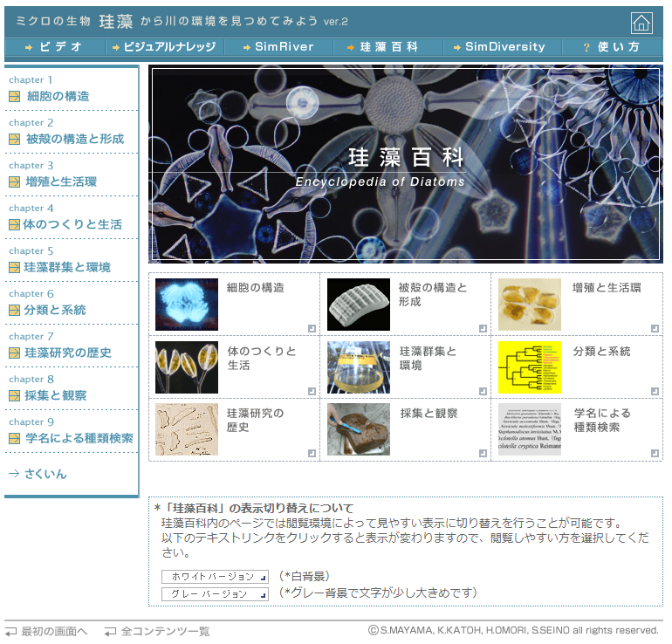This screenshot has height=644, width=672.
Task: Click the arrow icon beside 被殻の構造と形成 in sidebar
Action: (14, 140)
